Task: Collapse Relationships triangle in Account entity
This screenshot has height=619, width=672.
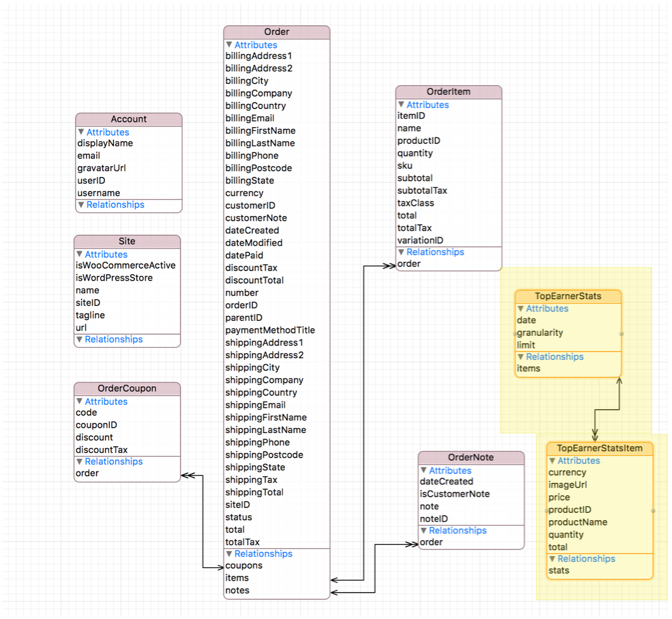Action: point(81,205)
